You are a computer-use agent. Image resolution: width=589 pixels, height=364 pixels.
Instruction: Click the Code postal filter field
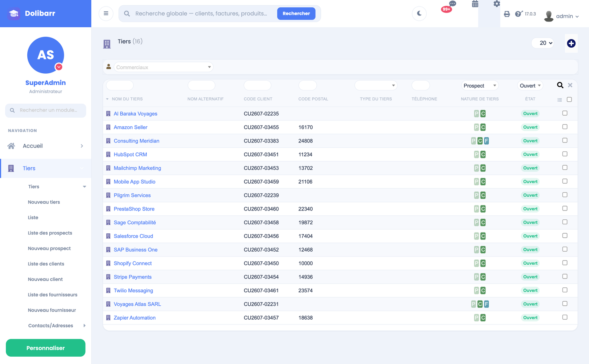[x=308, y=85]
